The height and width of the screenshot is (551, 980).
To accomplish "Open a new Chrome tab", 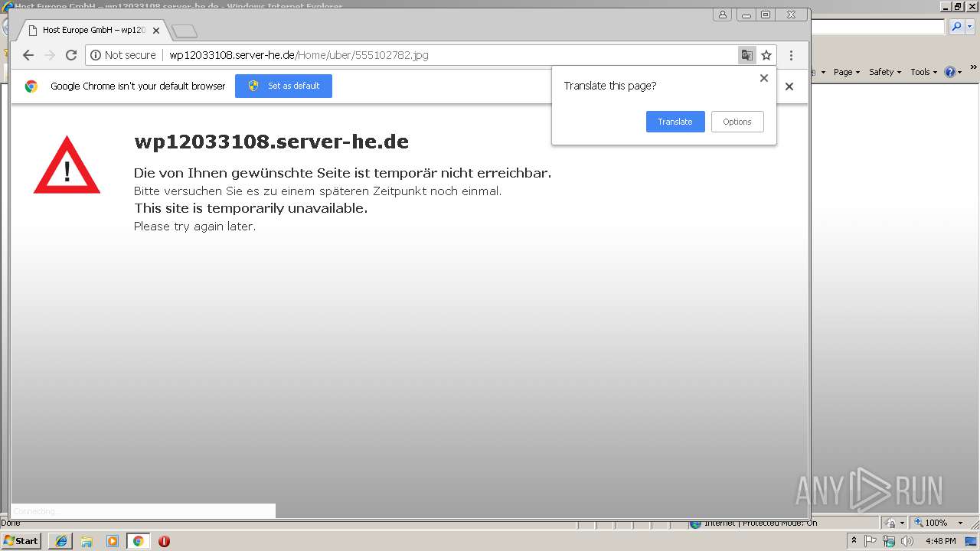I will [185, 31].
